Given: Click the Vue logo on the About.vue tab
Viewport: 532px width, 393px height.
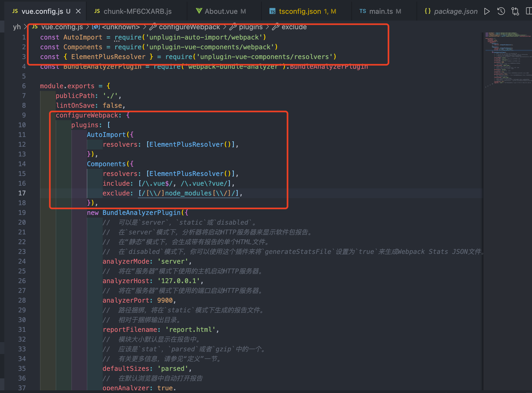Looking at the screenshot, I should (199, 11).
